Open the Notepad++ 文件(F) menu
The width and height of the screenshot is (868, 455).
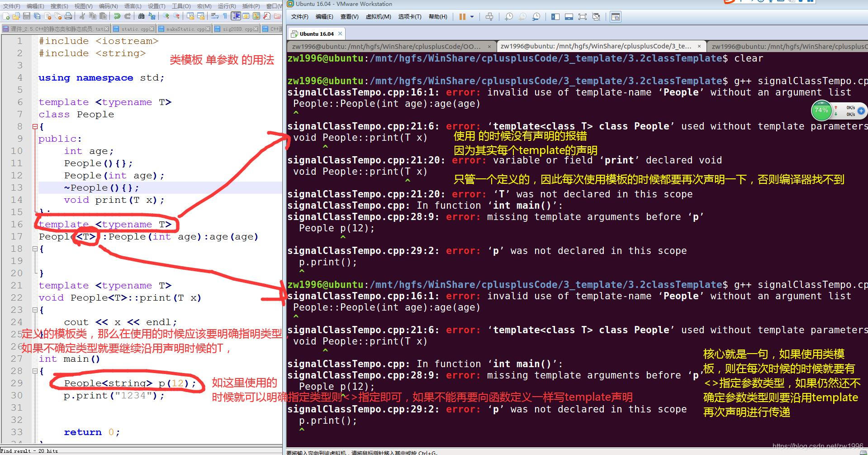coord(12,6)
